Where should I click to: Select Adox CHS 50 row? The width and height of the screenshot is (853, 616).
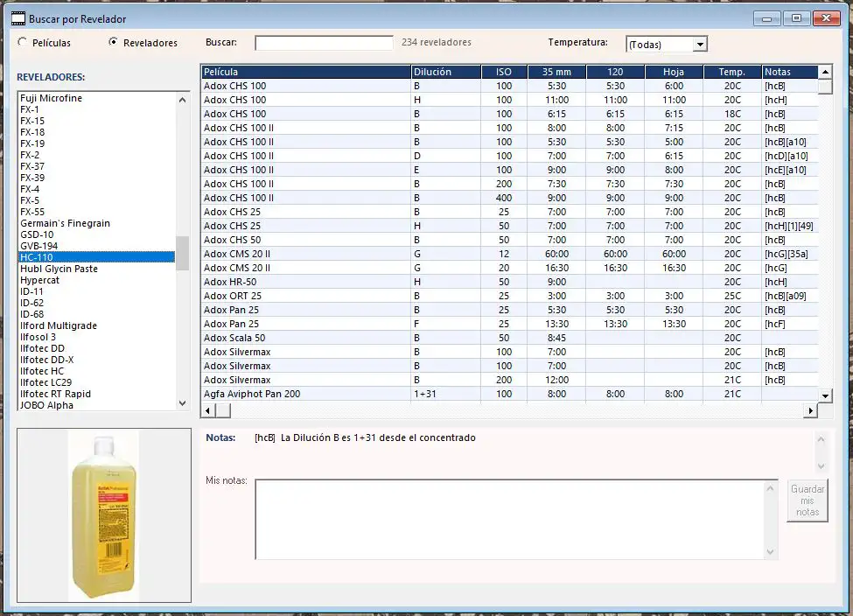510,240
